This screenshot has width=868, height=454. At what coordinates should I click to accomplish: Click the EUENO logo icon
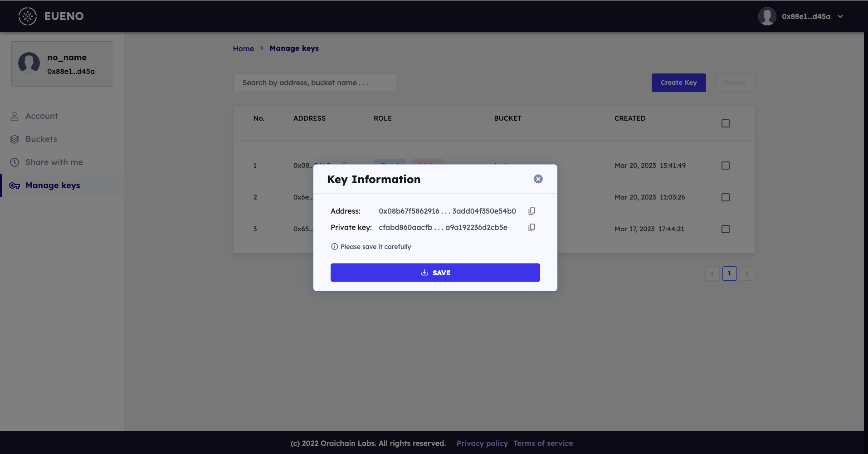tap(28, 16)
